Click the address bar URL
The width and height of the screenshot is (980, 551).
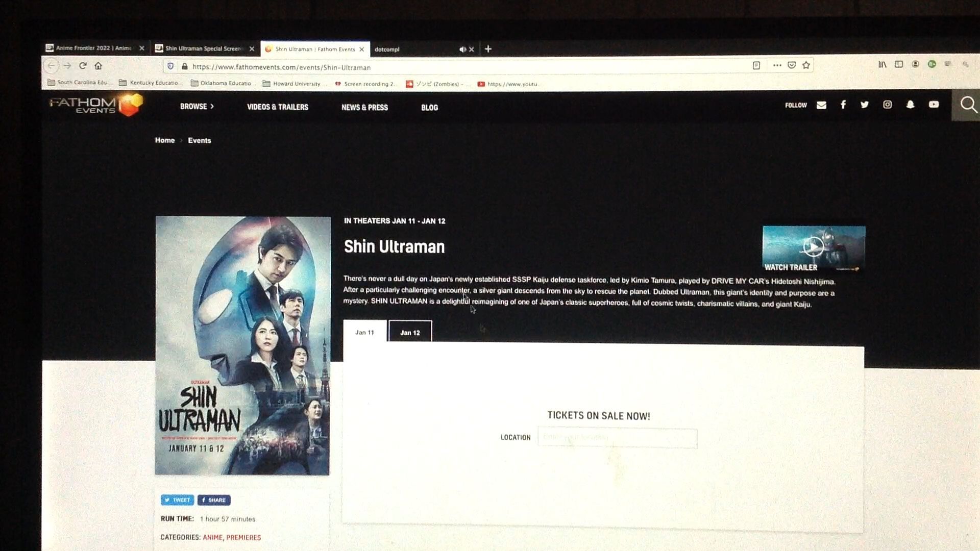(x=281, y=67)
